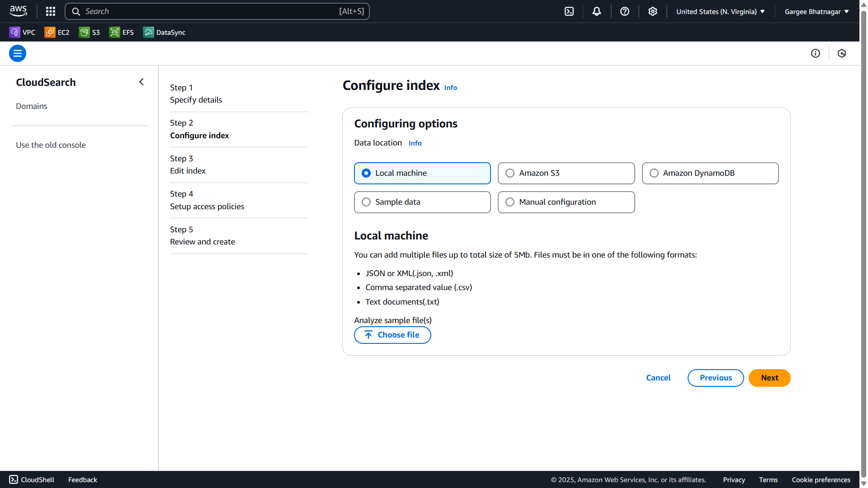
Task: Open the info panel circle icon
Action: 816,53
